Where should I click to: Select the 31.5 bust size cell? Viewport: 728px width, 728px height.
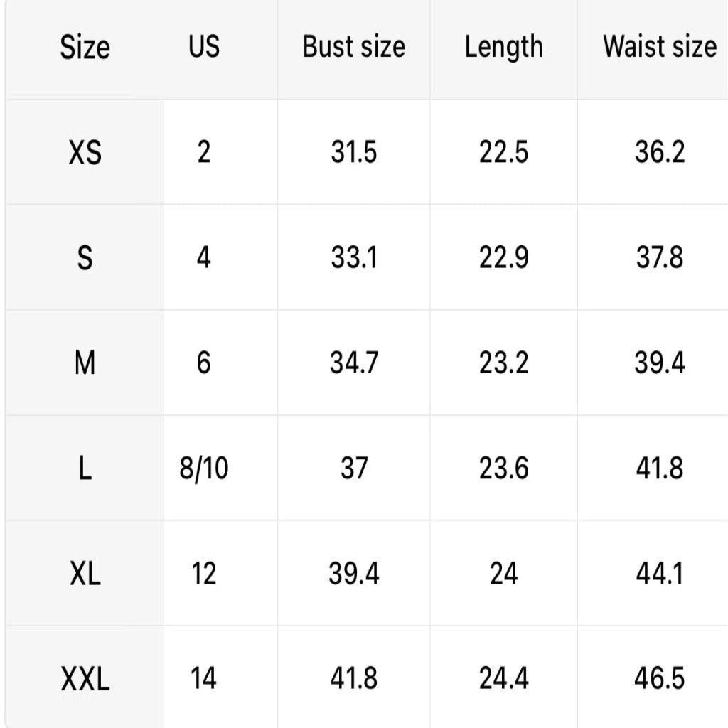353,153
